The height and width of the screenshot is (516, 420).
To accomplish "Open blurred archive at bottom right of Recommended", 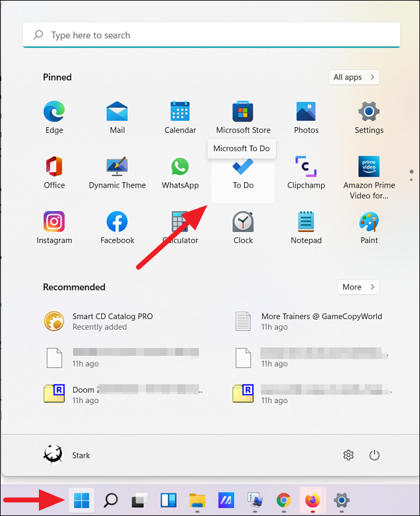I will point(313,394).
